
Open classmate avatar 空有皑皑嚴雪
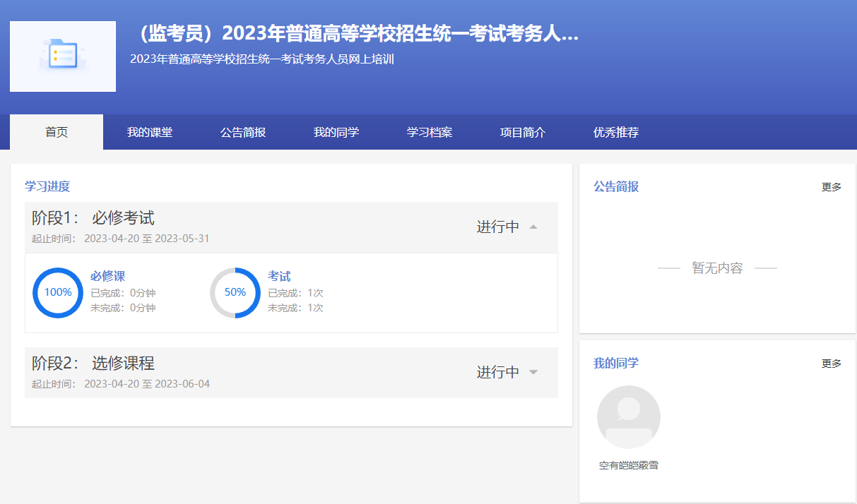(629, 417)
